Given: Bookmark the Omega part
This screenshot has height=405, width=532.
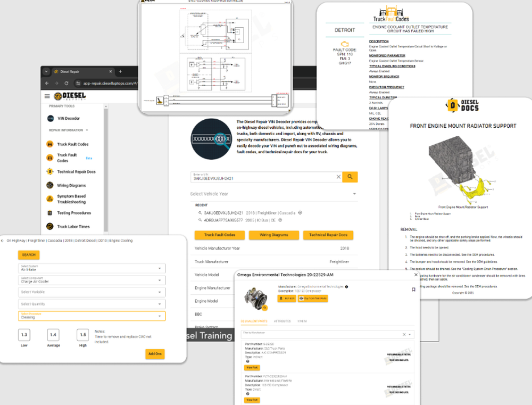Looking at the screenshot, I should [x=413, y=290].
